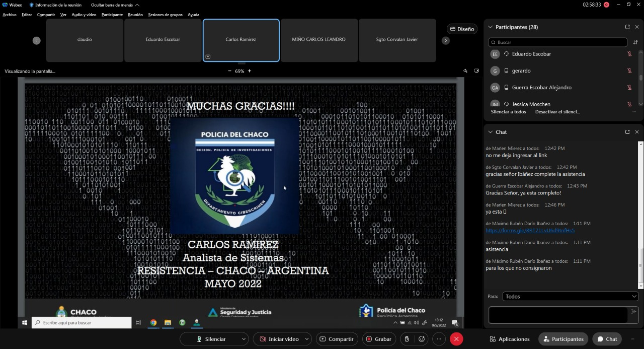This screenshot has width=644, height=349.
Task: Open the audio options arrow beside Silenciar
Action: coord(244,339)
